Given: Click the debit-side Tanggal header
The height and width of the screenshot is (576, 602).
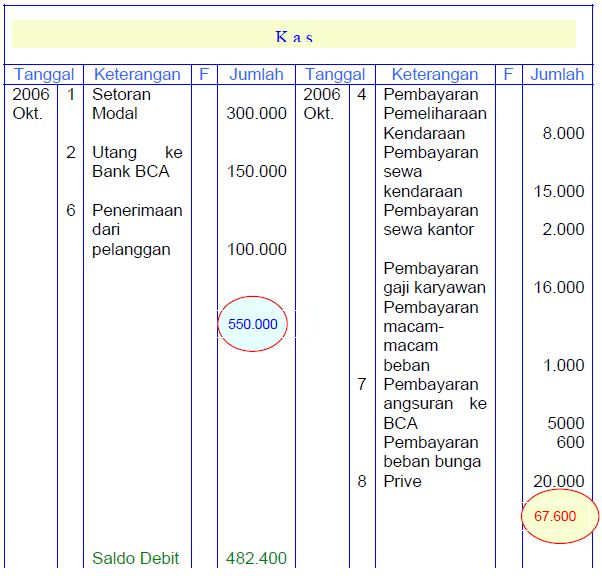Looking at the screenshot, I should [x=44, y=74].
